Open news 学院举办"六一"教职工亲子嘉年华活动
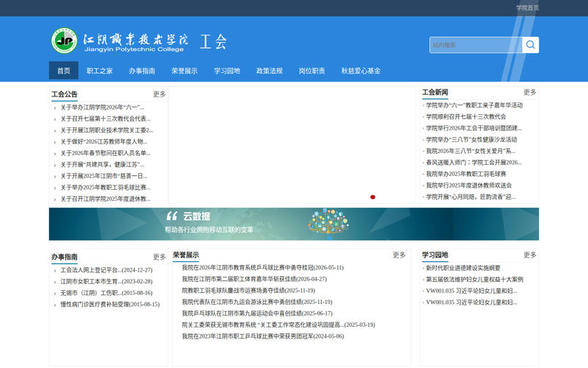Image resolution: width=588 pixels, height=368 pixels. (474, 105)
